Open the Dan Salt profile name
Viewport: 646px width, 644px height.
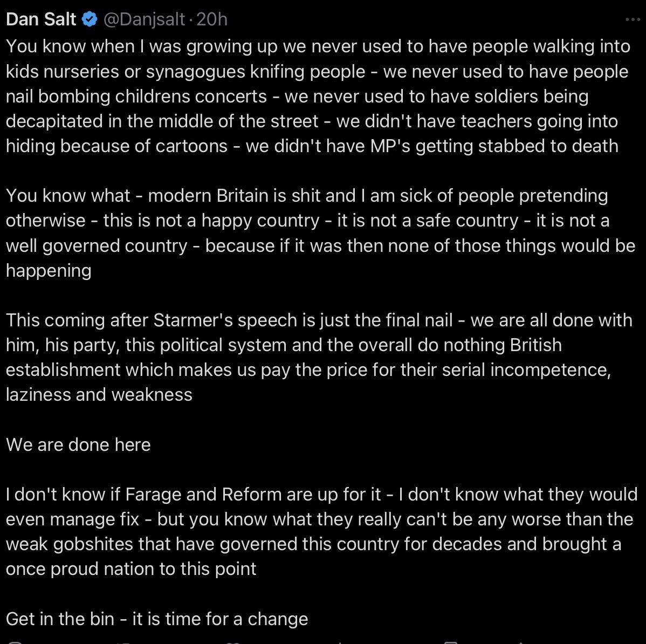click(x=41, y=20)
